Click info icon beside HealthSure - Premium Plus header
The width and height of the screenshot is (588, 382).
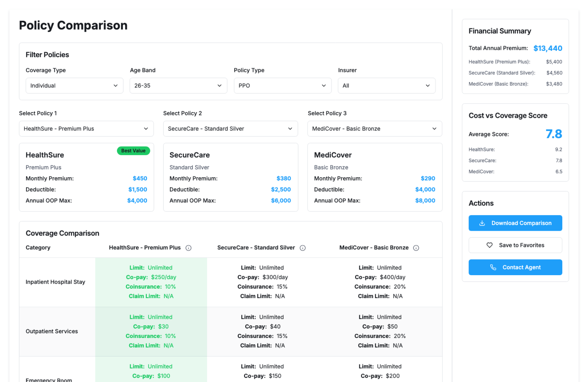click(188, 248)
